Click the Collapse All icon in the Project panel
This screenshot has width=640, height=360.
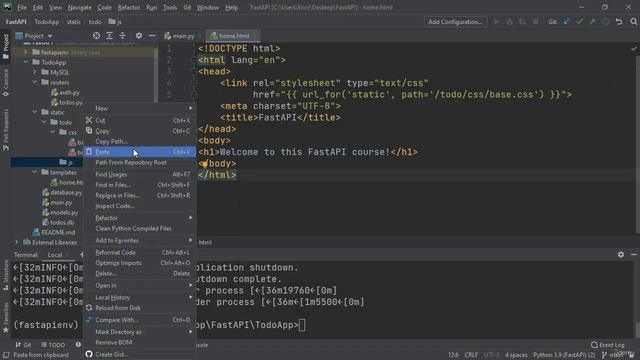(122, 36)
